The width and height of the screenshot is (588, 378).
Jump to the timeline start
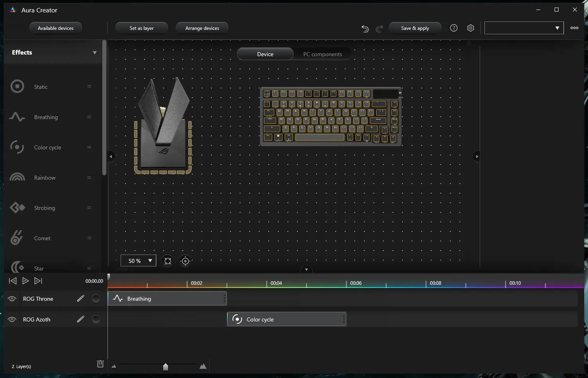click(13, 281)
